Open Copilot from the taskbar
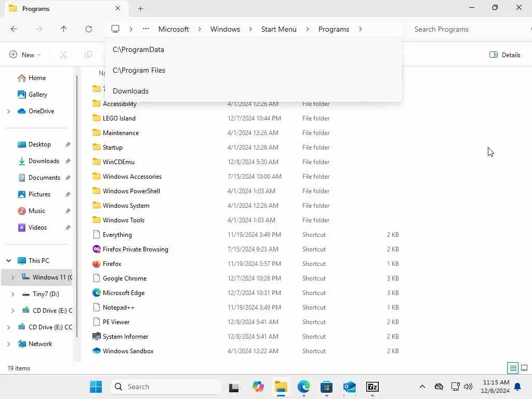The height and width of the screenshot is (399, 532). [258, 387]
